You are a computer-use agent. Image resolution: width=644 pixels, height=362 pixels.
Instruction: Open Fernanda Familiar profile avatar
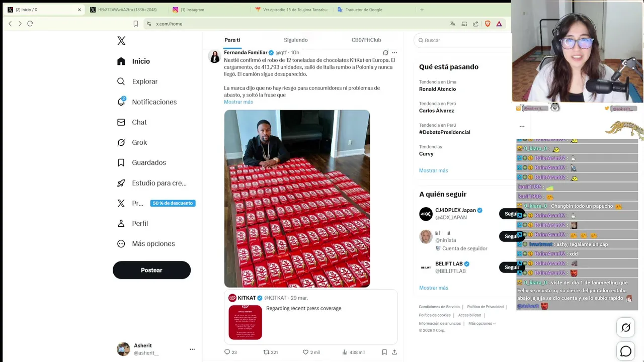(215, 56)
